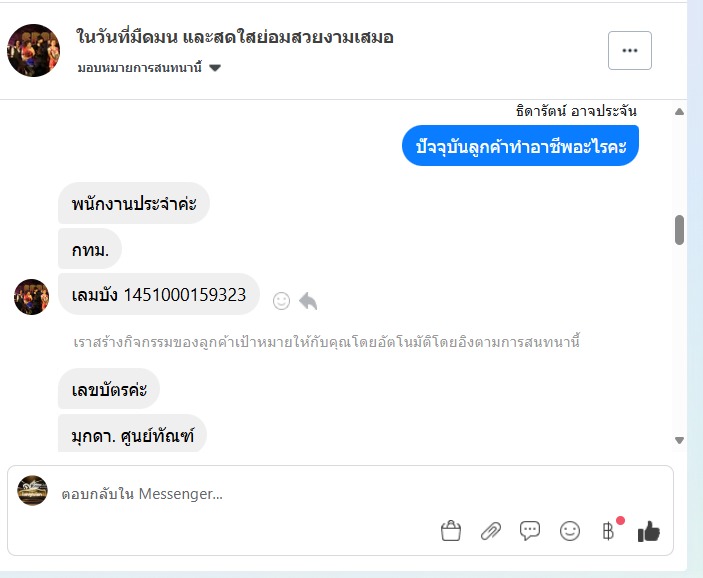
Task: Open emoji picker in the reply toolbar
Action: pos(570,531)
